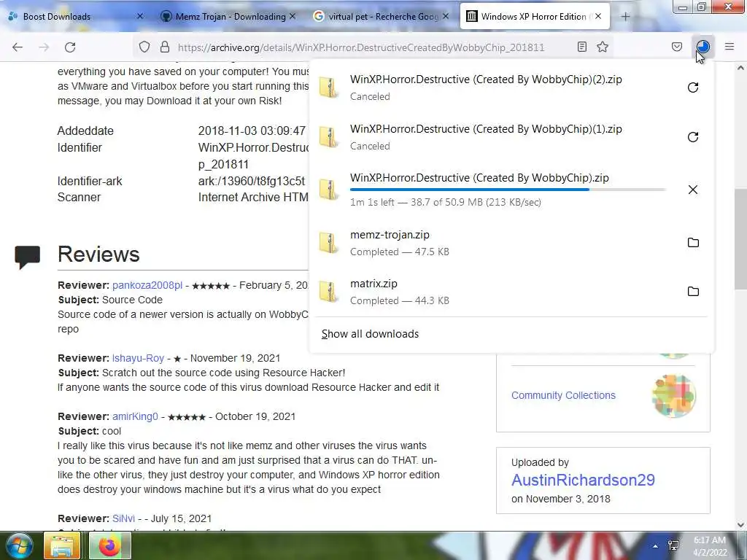Click the WobbyChip.zip download progress bar
The width and height of the screenshot is (747, 560).
point(508,190)
